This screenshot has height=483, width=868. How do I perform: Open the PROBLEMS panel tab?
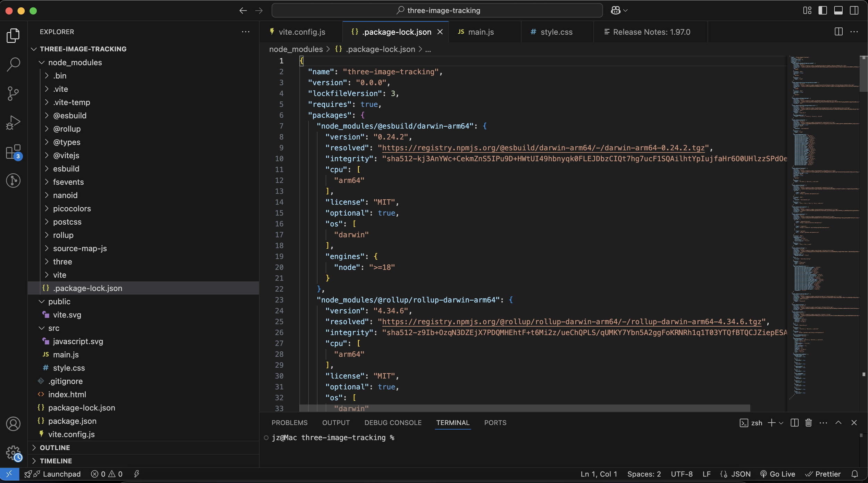pyautogui.click(x=289, y=423)
